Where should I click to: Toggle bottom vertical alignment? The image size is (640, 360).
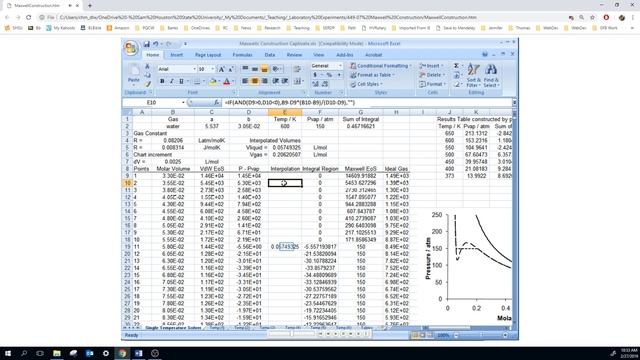click(x=264, y=69)
